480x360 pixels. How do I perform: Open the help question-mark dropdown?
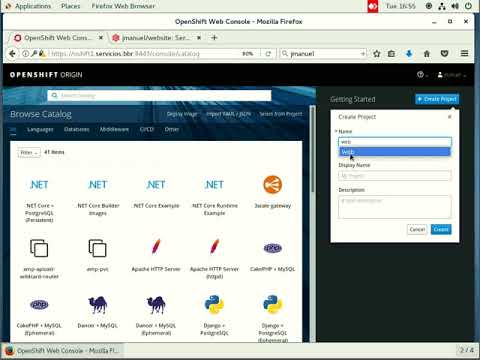point(422,75)
